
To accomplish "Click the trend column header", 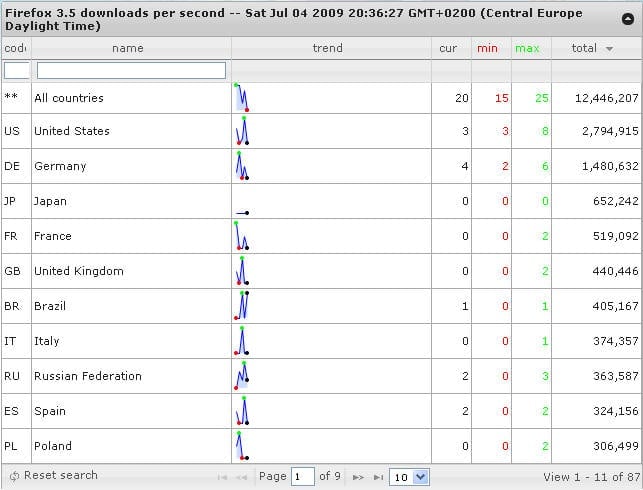I will [331, 48].
